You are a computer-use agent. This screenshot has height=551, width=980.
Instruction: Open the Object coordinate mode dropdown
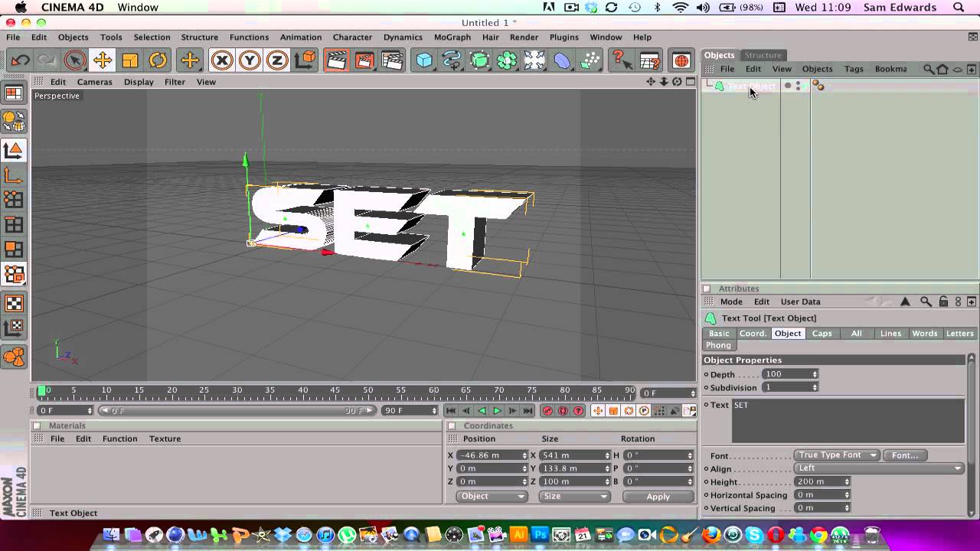pos(492,496)
